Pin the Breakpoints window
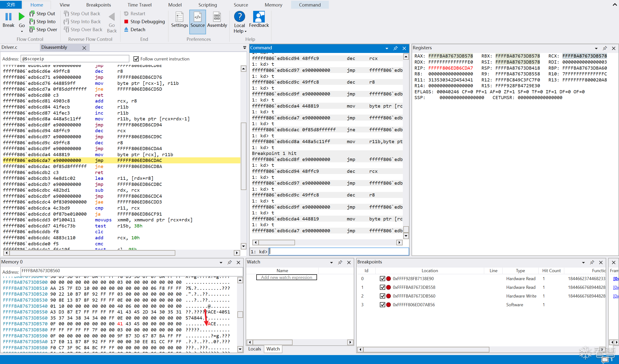Screen dimensions: 619x364 [592, 262]
